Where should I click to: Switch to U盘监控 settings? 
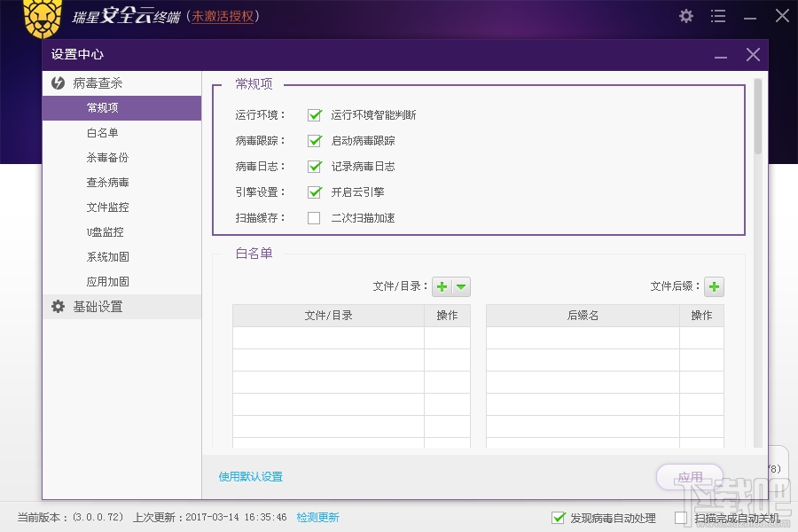[x=106, y=231]
